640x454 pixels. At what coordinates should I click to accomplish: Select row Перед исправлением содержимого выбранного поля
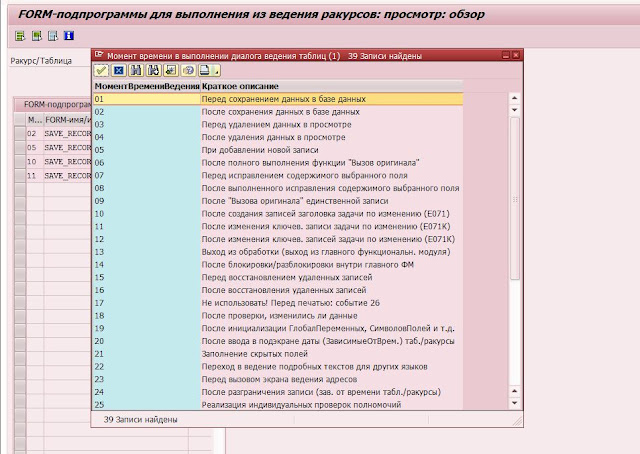(278, 176)
